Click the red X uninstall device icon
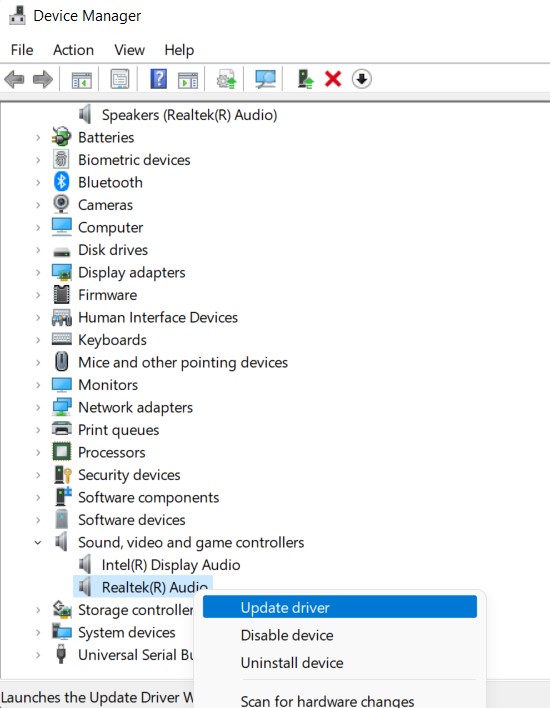 333,79
